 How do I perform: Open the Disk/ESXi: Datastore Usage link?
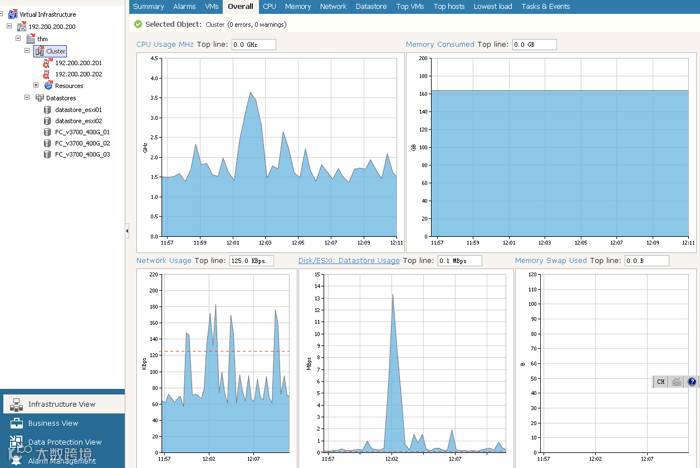349,260
